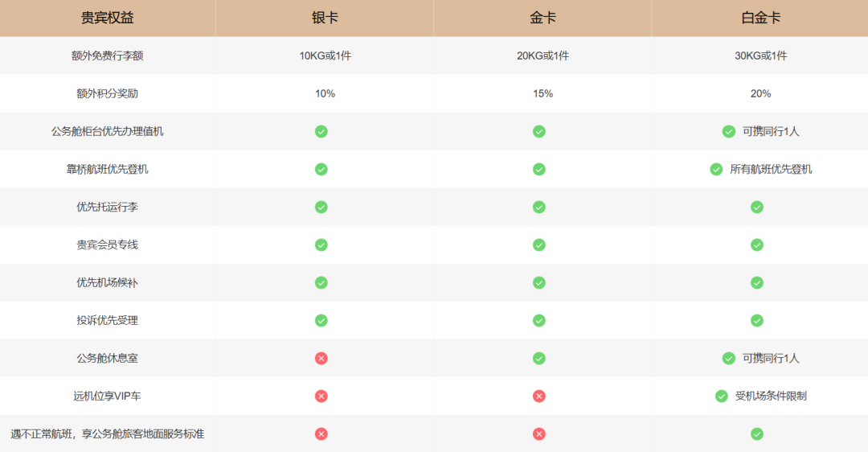Click the 10% bonus points value

pos(325,93)
